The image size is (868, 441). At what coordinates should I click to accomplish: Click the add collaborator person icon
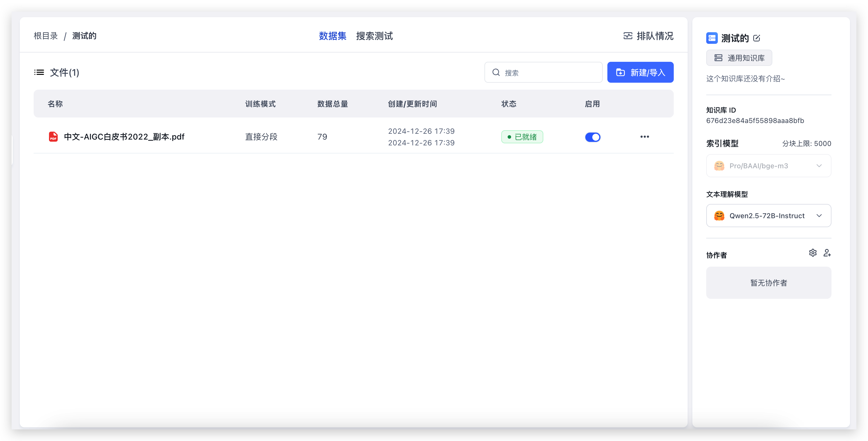tap(827, 253)
